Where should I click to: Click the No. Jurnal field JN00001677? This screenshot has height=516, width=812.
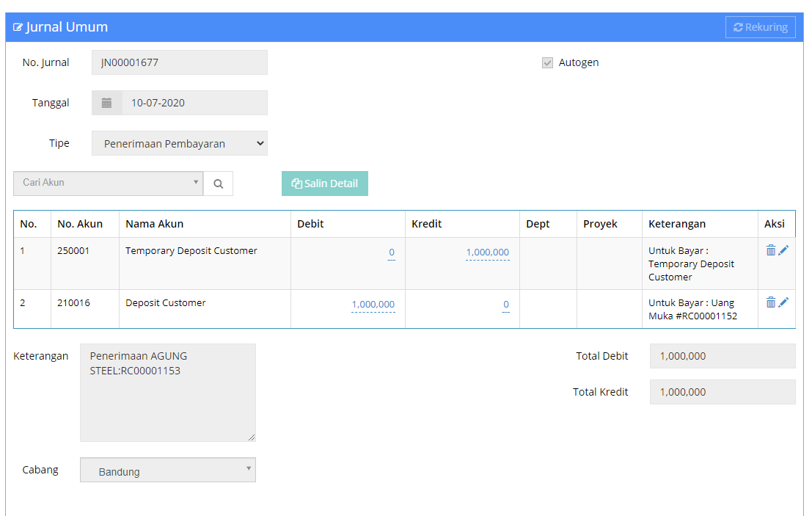pos(180,62)
